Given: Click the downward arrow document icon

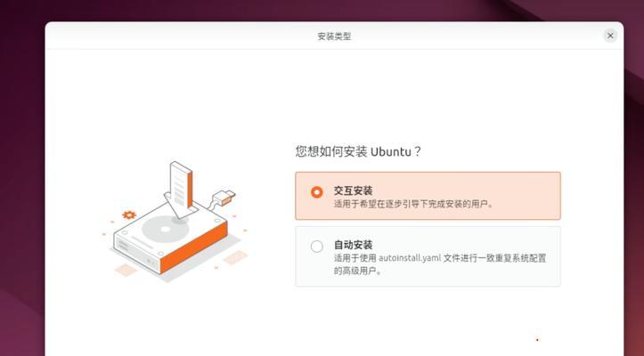Looking at the screenshot, I should coord(180,190).
